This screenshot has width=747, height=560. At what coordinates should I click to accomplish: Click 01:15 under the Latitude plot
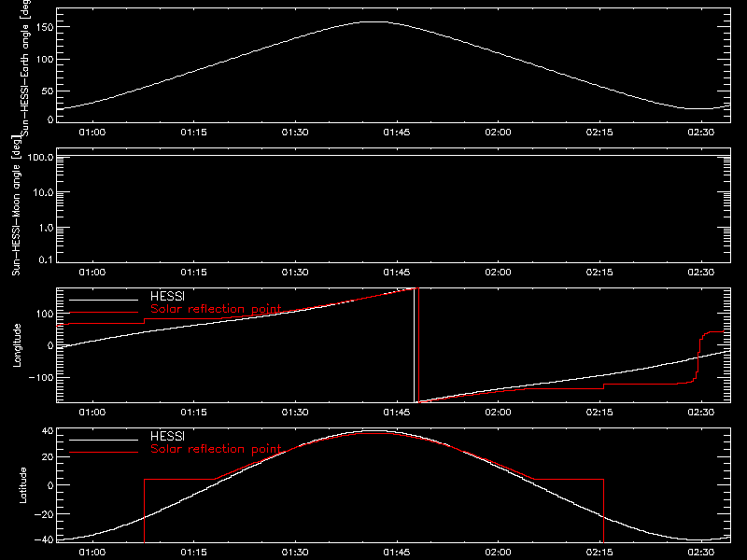tap(193, 553)
